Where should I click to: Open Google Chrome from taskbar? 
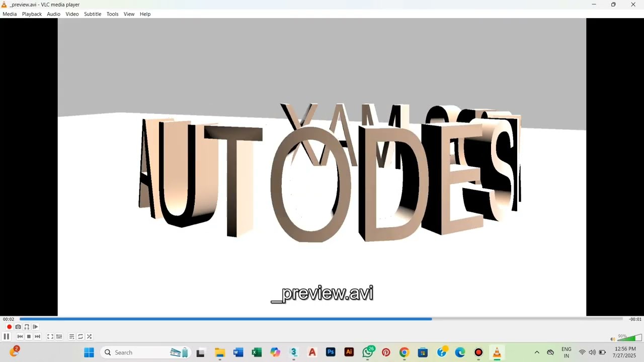click(405, 352)
